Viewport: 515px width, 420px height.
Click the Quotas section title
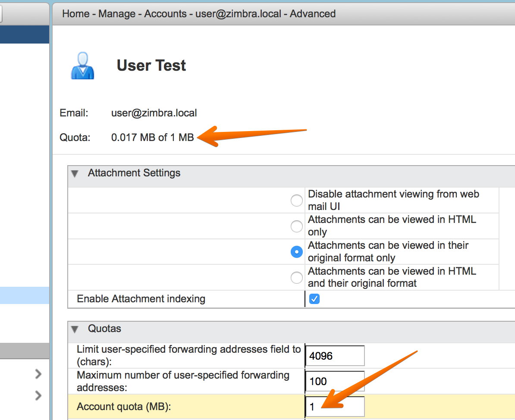click(104, 329)
